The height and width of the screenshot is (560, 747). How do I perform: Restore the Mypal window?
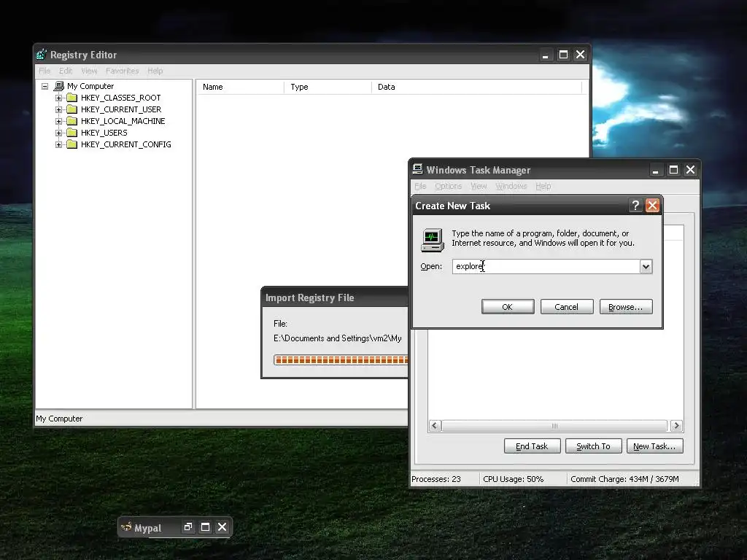coord(188,526)
